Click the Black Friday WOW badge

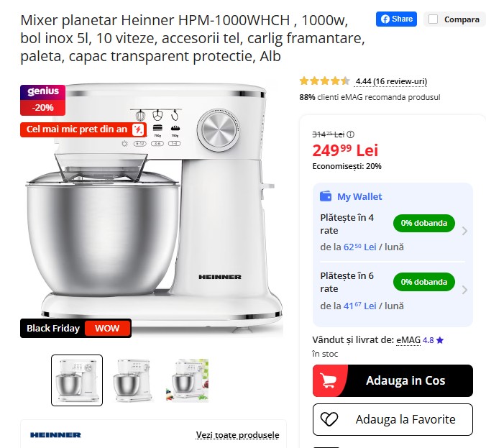75,329
